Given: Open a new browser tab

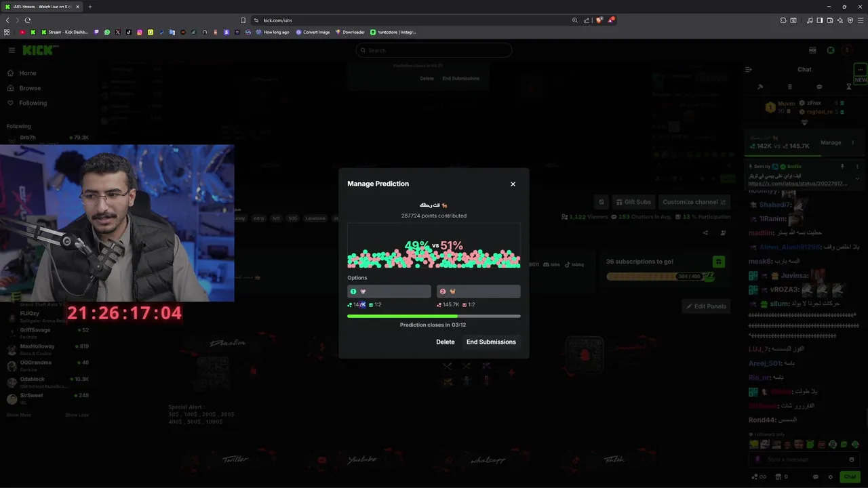Looking at the screenshot, I should [90, 7].
